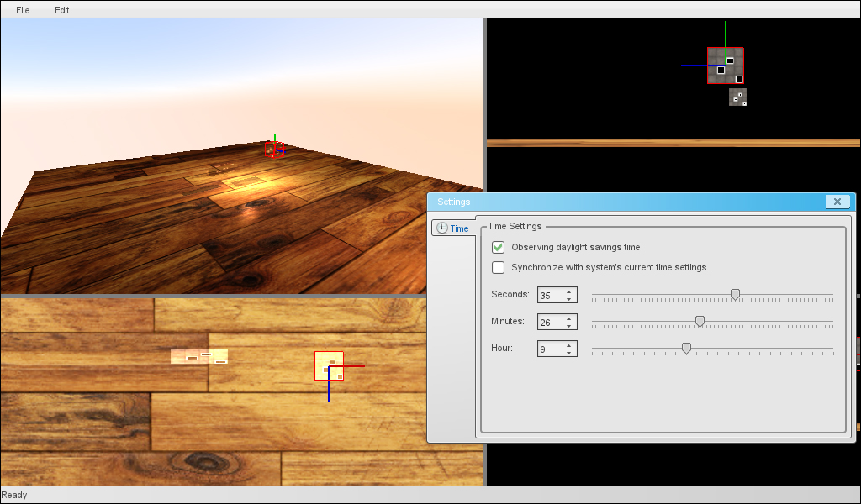Uncheck Observing daylight savings time

click(x=499, y=247)
